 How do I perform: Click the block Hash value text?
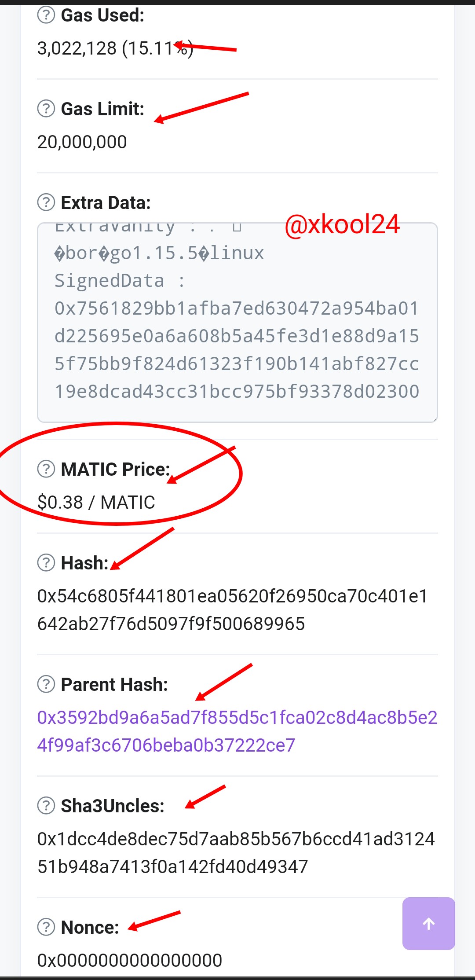coord(232,609)
